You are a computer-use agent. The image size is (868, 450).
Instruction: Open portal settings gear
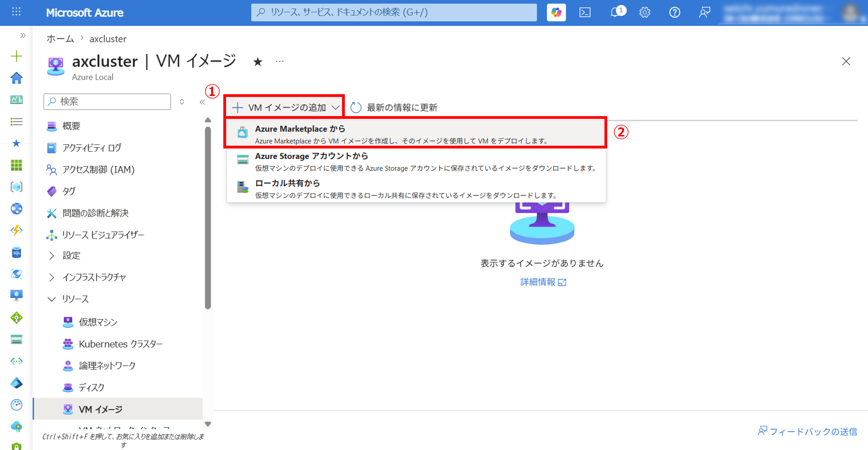645,12
